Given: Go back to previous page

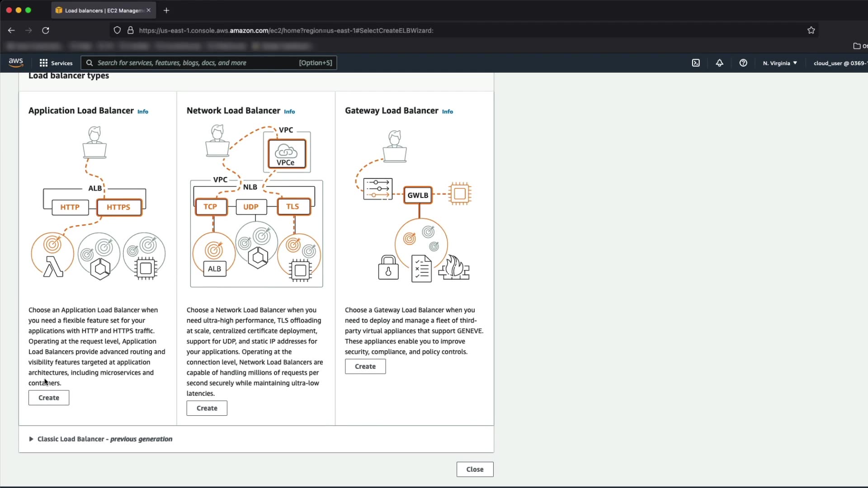Looking at the screenshot, I should tap(11, 30).
